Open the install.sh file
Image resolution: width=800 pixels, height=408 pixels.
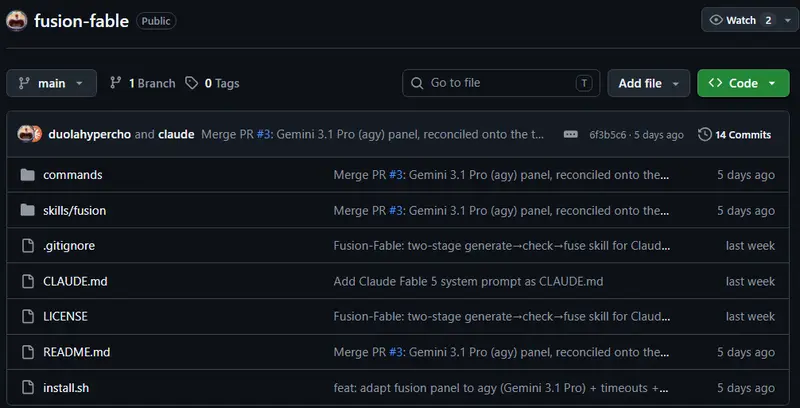66,388
